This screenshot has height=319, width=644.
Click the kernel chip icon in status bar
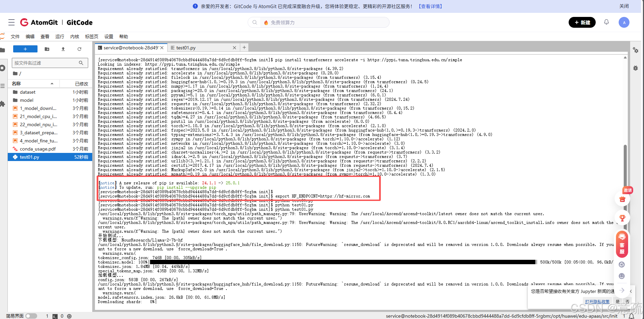pos(69,316)
